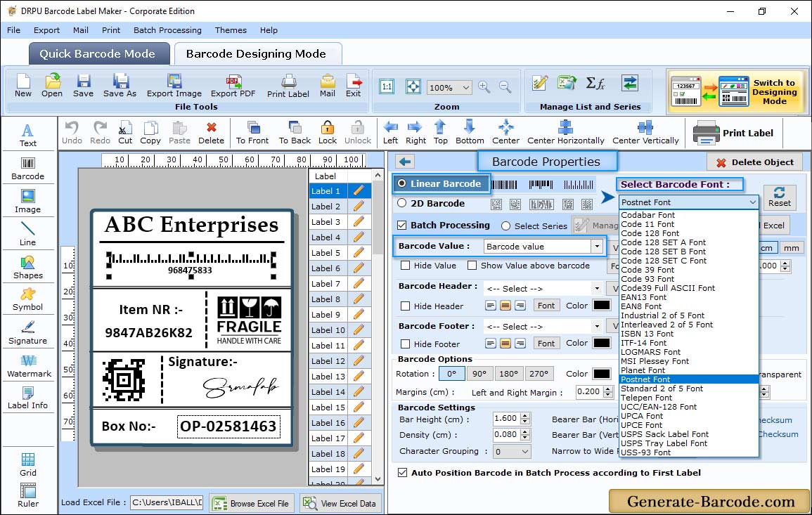
Task: Click Delete in edit toolbar
Action: point(212,133)
